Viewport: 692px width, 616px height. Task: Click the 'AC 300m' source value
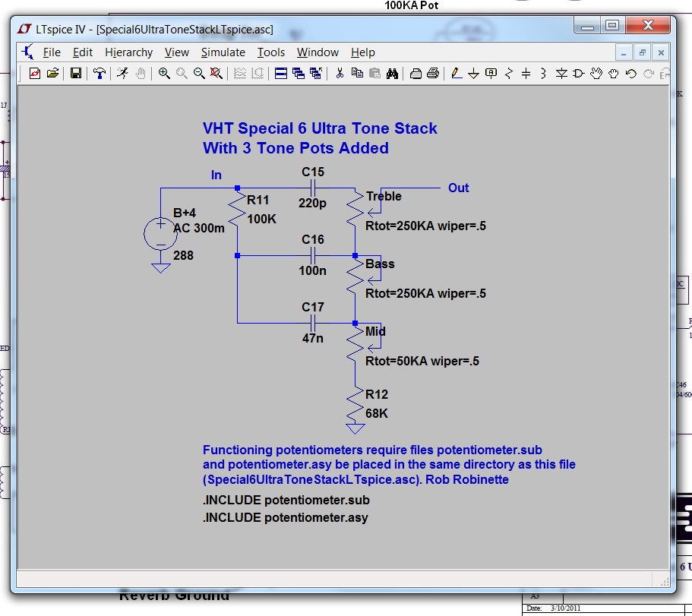199,228
